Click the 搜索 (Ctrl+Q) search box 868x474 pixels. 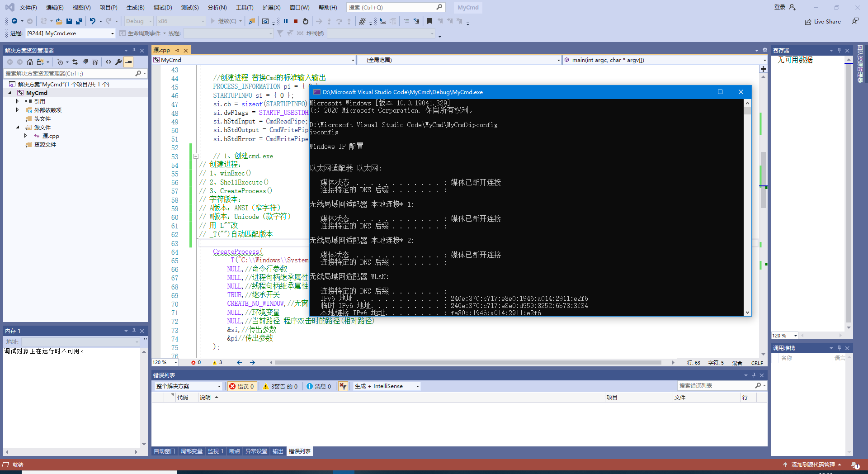coord(396,7)
